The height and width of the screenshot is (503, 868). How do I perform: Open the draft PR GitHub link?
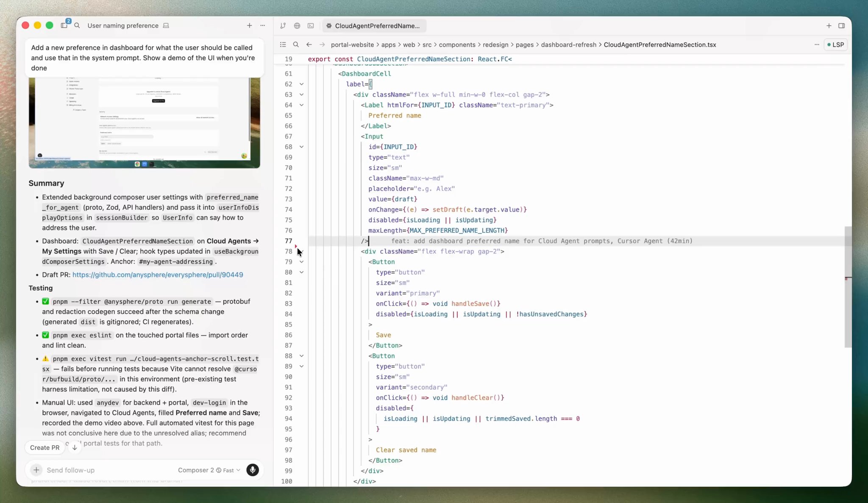tap(158, 274)
